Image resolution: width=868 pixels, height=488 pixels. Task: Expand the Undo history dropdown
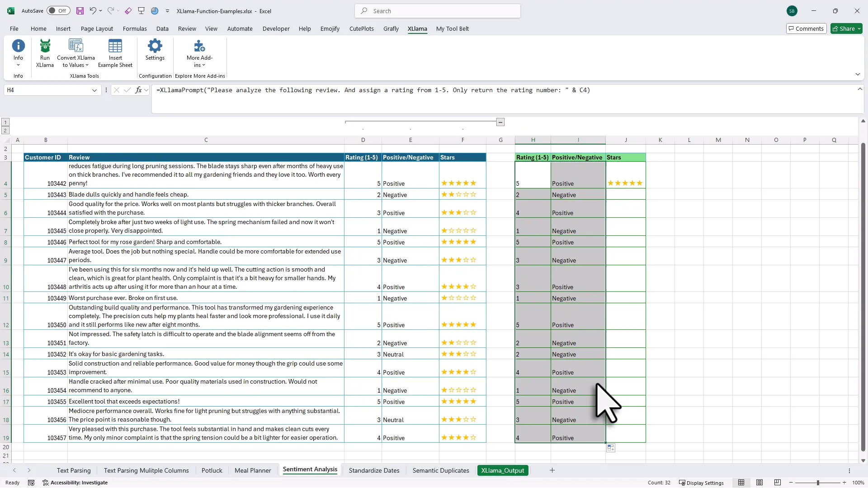(x=100, y=11)
